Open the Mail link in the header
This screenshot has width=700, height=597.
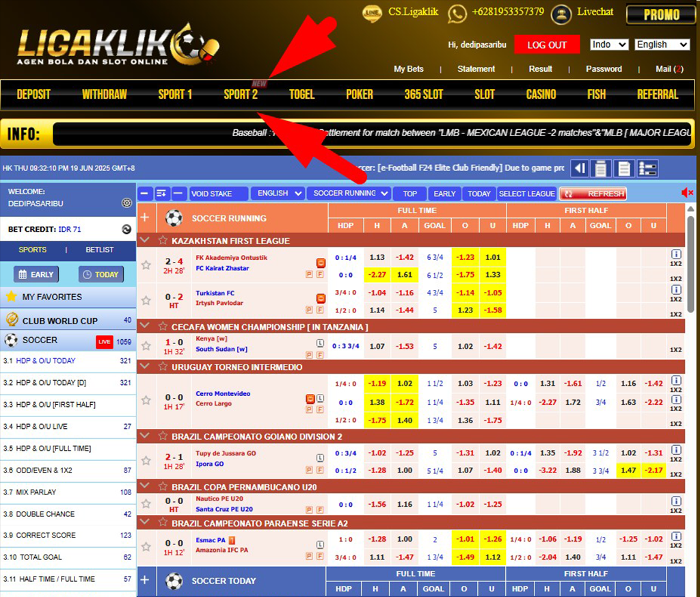pos(669,69)
